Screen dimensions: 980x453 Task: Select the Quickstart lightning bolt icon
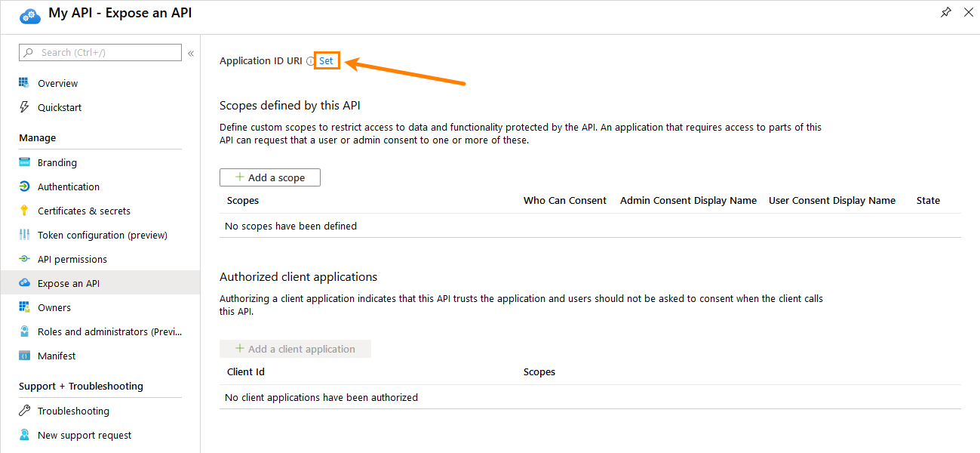(x=24, y=106)
